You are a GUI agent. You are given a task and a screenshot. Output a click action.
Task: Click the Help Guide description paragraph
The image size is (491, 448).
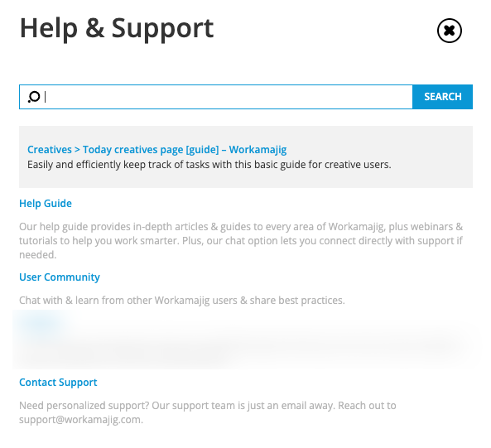tap(241, 240)
